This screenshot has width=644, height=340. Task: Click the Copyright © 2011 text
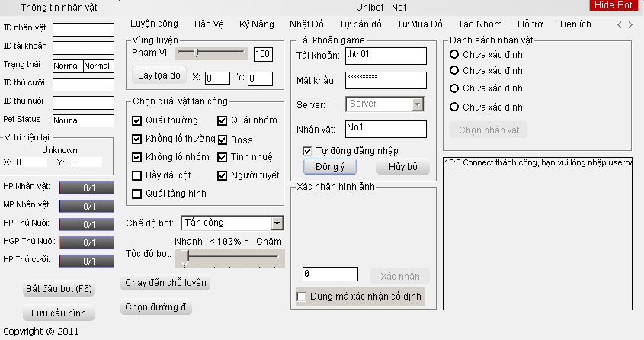[41, 332]
